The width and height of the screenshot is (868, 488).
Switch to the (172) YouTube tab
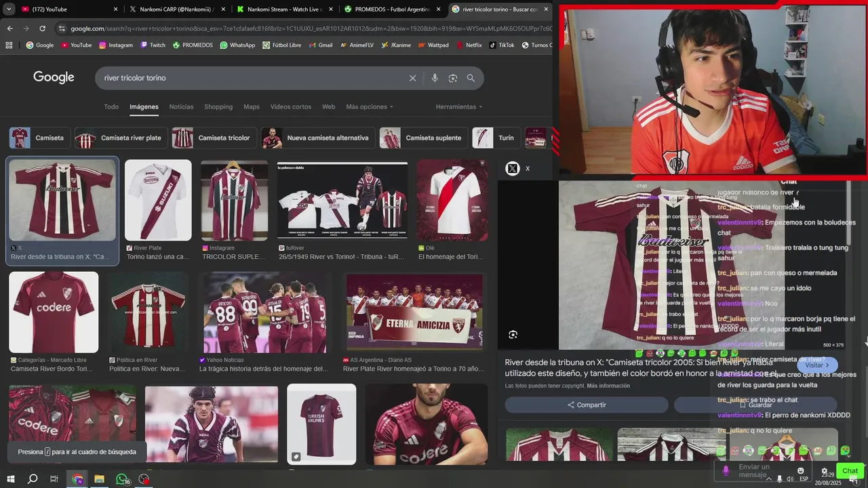click(x=68, y=9)
